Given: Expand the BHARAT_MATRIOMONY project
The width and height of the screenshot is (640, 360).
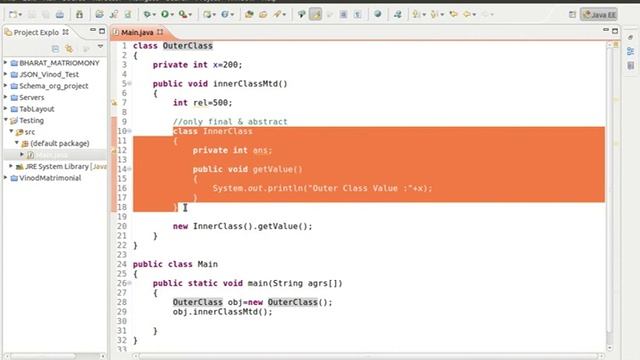Looking at the screenshot, I should point(6,62).
